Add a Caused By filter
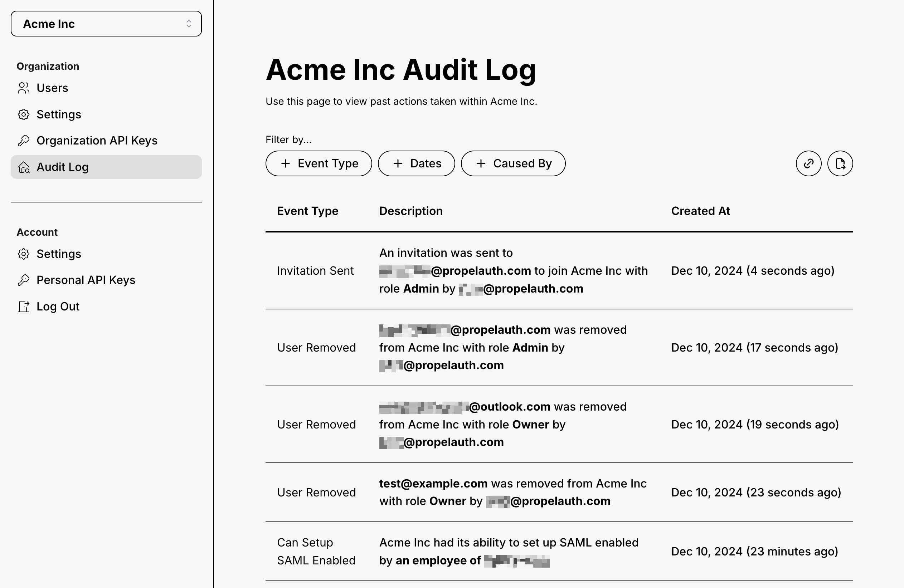Screen dimensions: 904x588 513,163
